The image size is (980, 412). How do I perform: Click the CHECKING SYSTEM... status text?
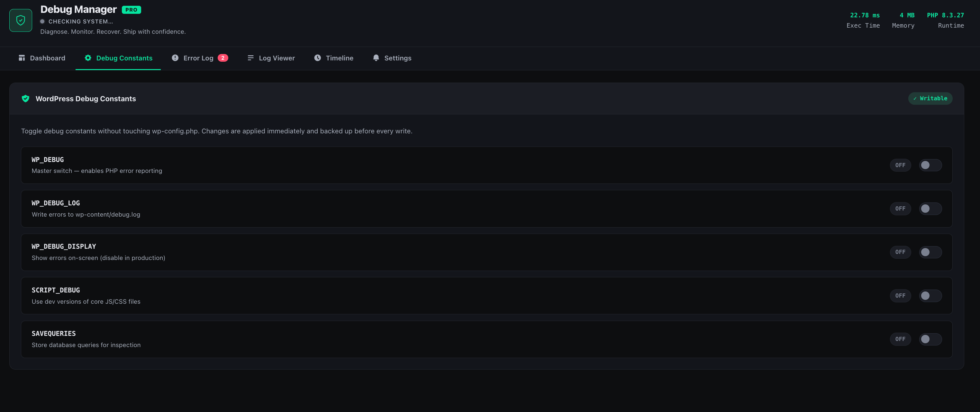tap(81, 22)
